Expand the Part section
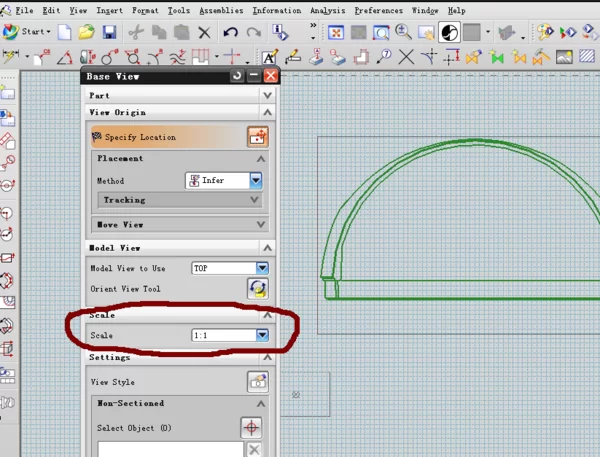The width and height of the screenshot is (600, 457). pyautogui.click(x=267, y=95)
